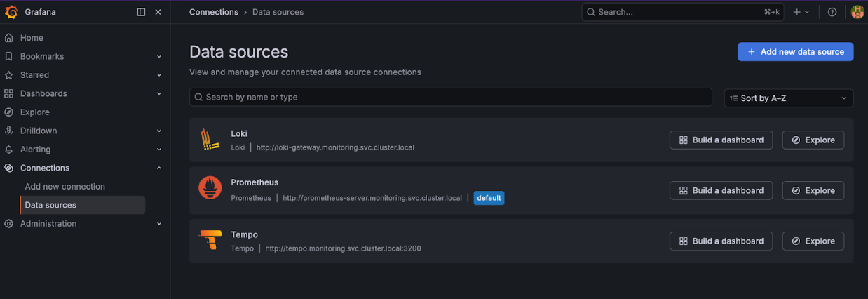Click Explore button for Tempo
The width and height of the screenshot is (868, 299).
point(813,241)
